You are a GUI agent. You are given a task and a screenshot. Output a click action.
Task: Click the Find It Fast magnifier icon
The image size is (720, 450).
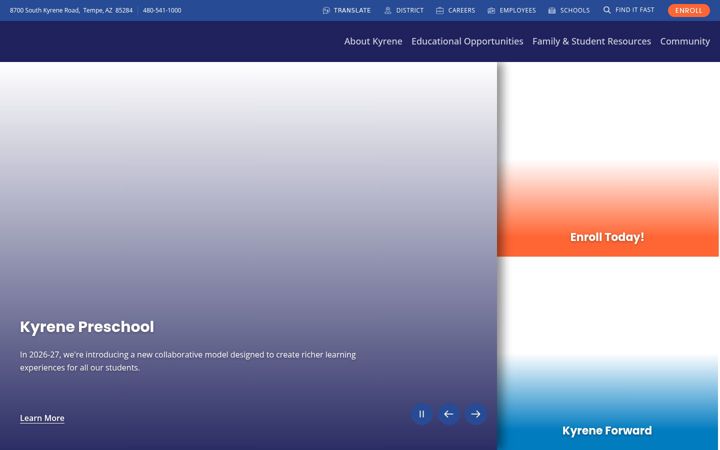pyautogui.click(x=607, y=10)
